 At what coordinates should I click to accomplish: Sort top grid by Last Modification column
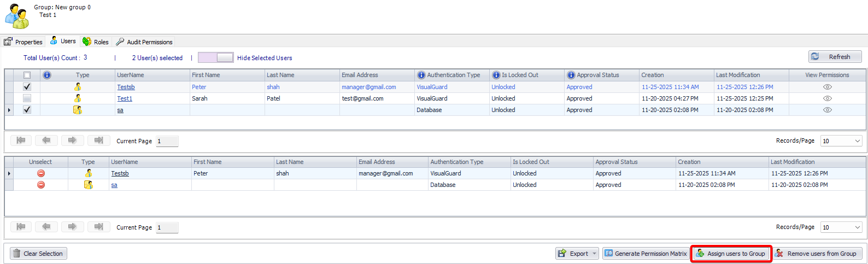752,75
